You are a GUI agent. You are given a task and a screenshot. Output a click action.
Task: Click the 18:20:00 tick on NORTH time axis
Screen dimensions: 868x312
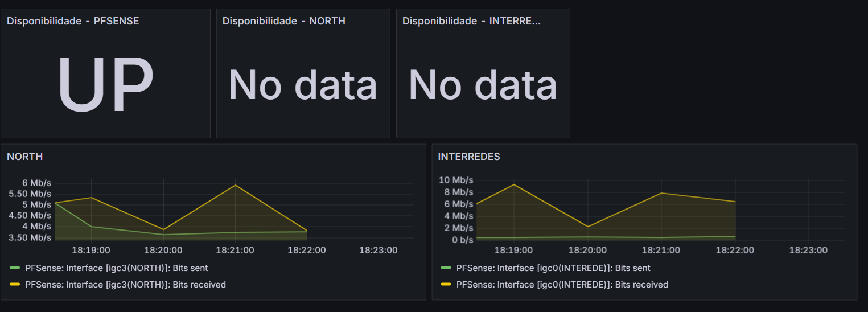pyautogui.click(x=163, y=250)
